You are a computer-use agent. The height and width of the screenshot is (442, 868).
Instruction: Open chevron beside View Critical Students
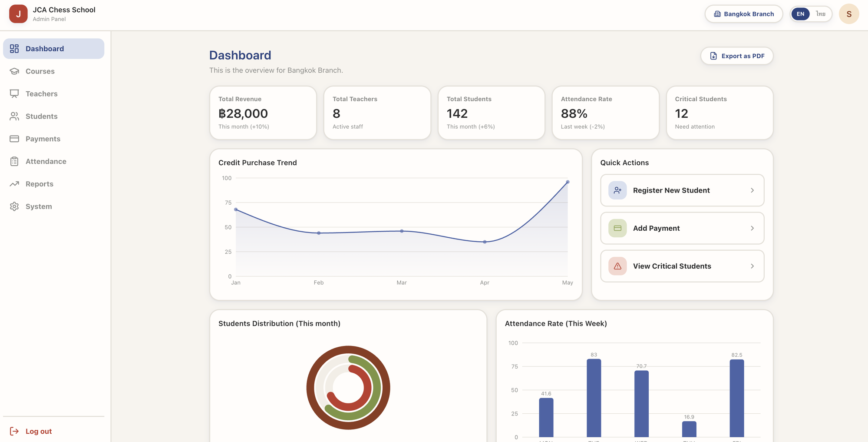(x=752, y=266)
